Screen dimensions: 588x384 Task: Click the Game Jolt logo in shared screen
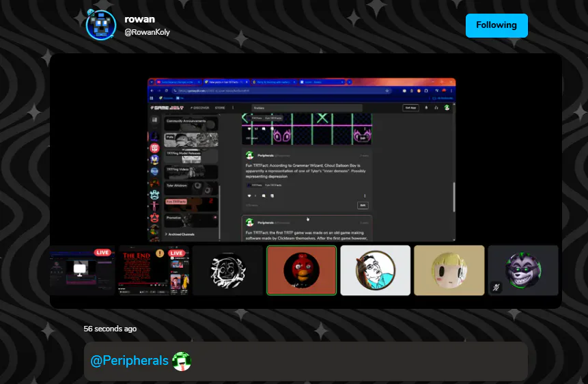click(167, 108)
